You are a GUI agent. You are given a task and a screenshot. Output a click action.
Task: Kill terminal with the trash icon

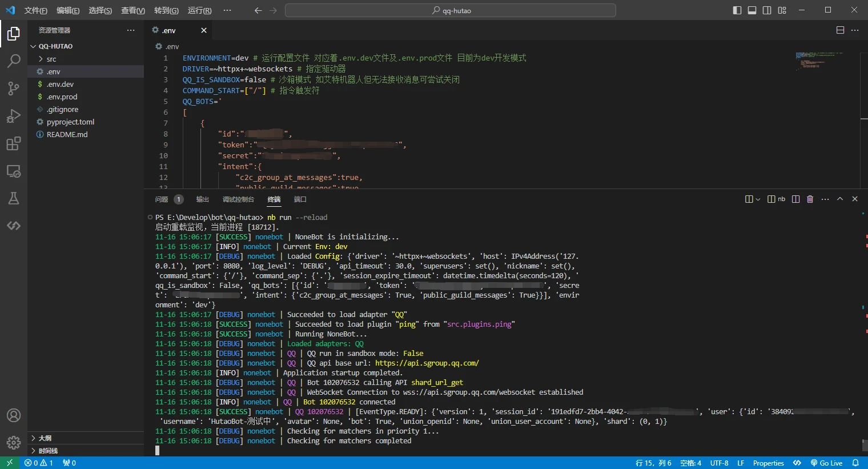coord(810,199)
